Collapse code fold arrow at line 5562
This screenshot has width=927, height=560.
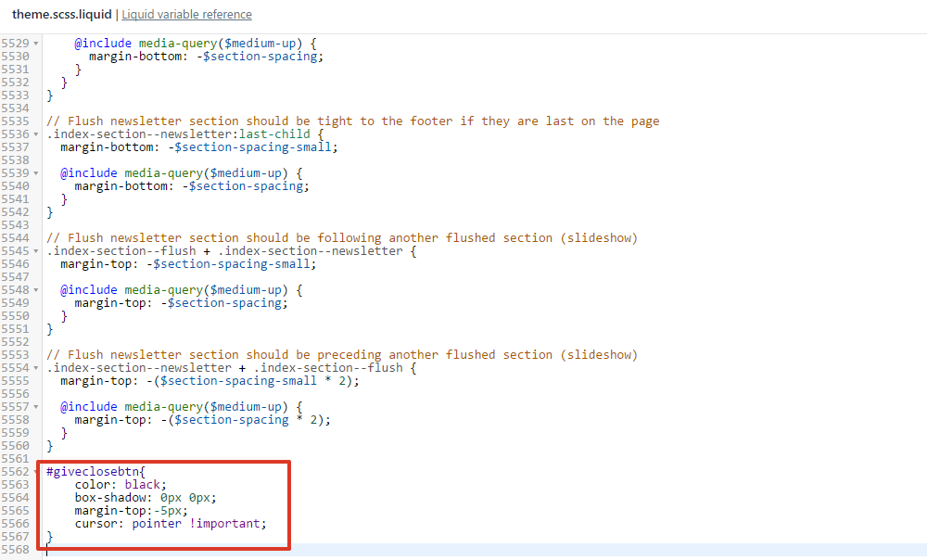coord(36,473)
